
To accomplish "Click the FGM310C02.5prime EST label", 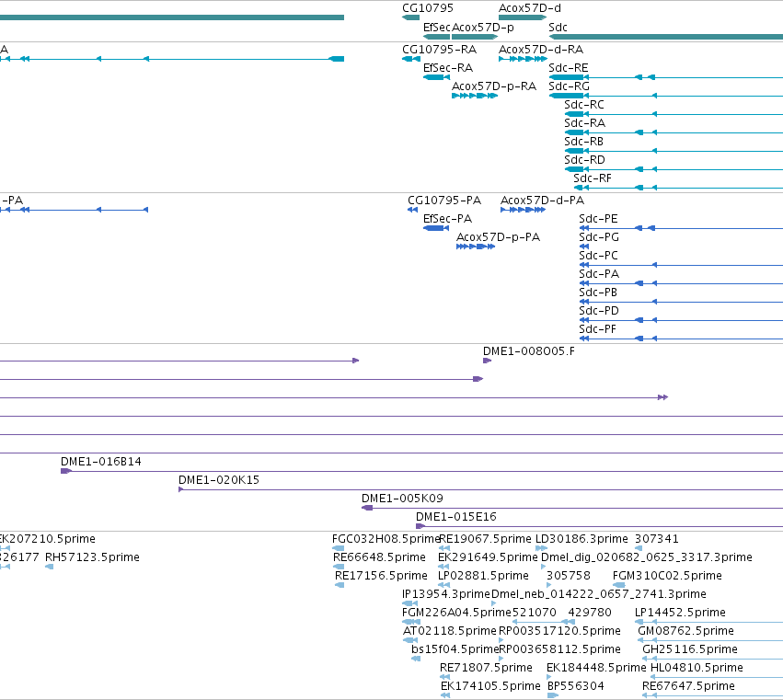I will 667,576.
